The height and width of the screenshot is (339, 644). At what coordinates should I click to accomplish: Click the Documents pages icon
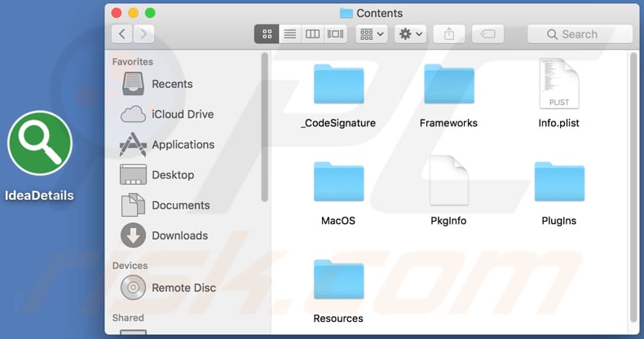click(x=133, y=205)
